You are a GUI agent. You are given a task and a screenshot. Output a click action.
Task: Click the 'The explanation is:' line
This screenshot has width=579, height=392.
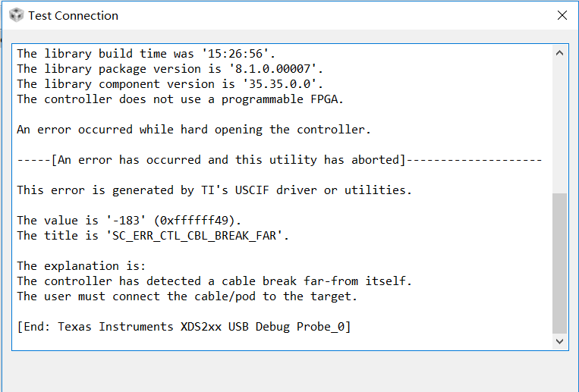(81, 266)
